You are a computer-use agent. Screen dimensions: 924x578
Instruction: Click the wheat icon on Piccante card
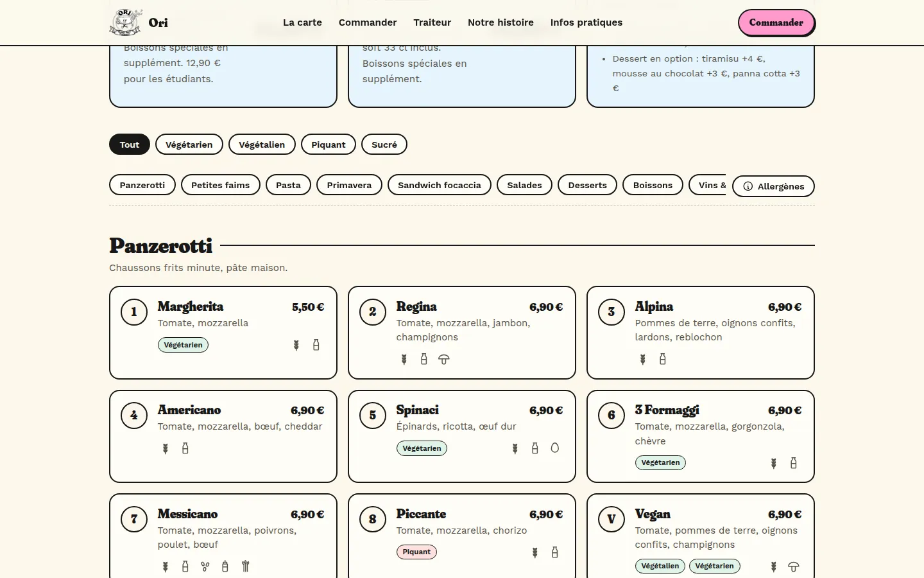pos(535,552)
